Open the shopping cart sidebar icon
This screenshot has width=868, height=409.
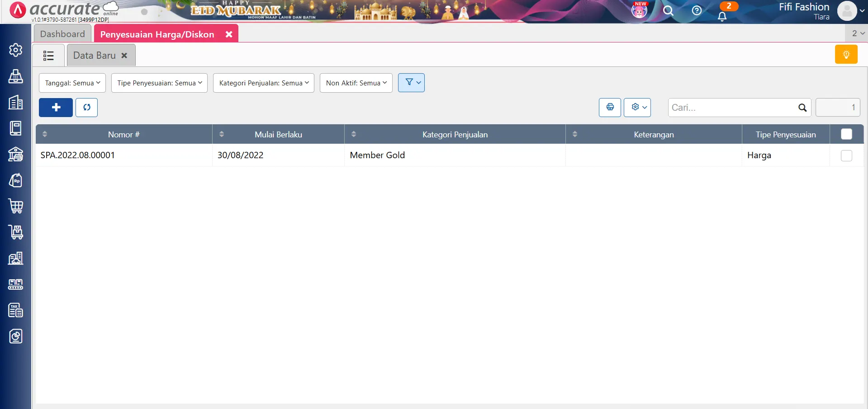coord(16,206)
